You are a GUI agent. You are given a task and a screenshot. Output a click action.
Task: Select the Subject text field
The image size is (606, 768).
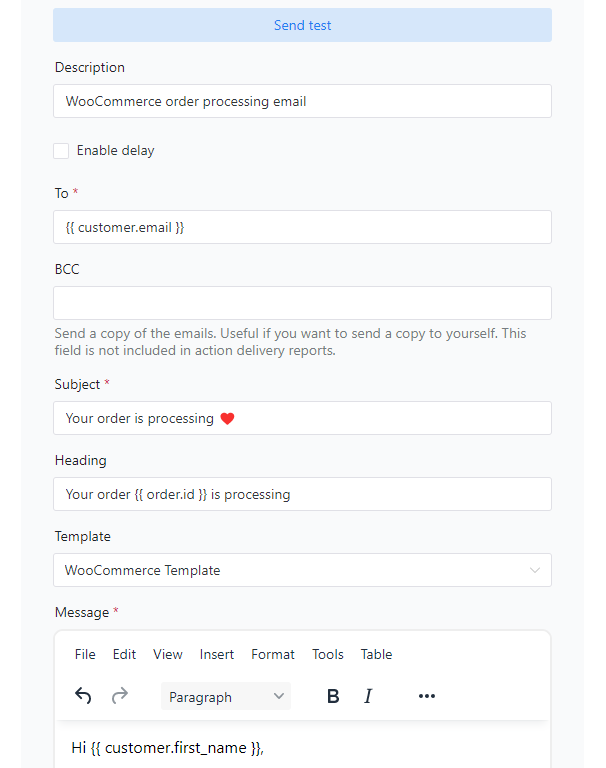pos(302,418)
